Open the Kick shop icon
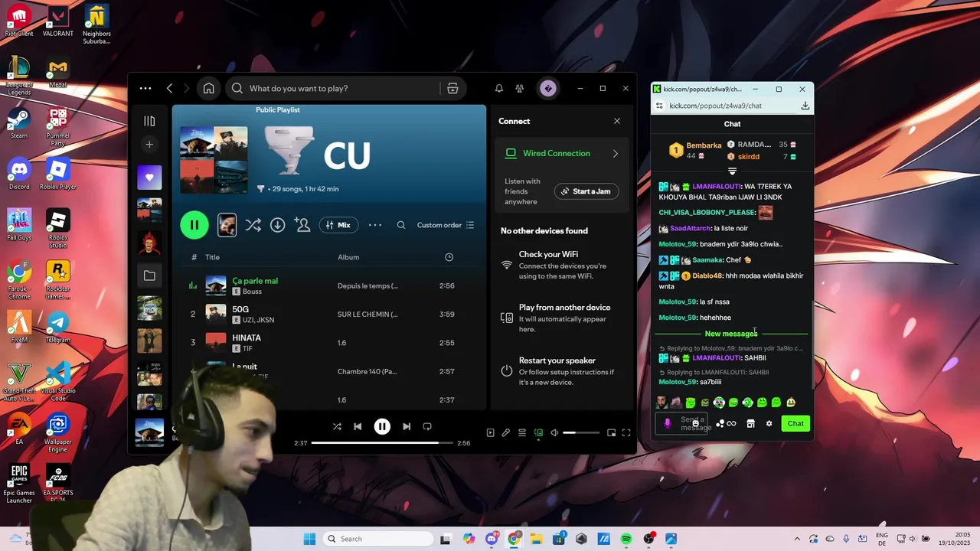The height and width of the screenshot is (551, 980). tap(751, 423)
